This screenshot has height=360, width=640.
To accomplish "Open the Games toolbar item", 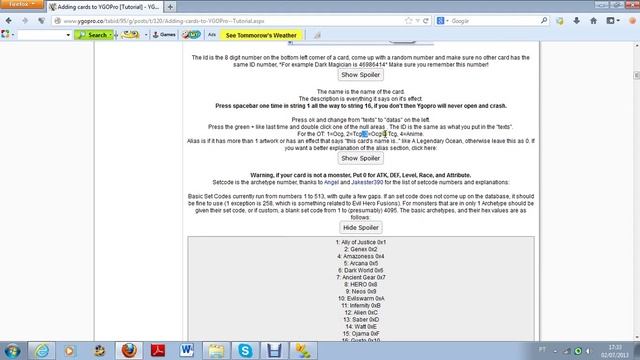I will [x=164, y=35].
